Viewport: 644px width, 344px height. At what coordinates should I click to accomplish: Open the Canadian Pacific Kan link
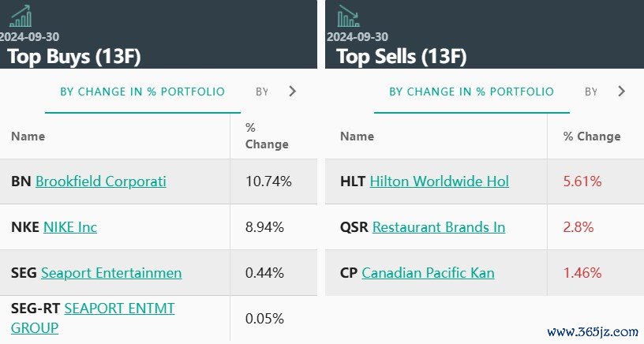pyautogui.click(x=428, y=273)
